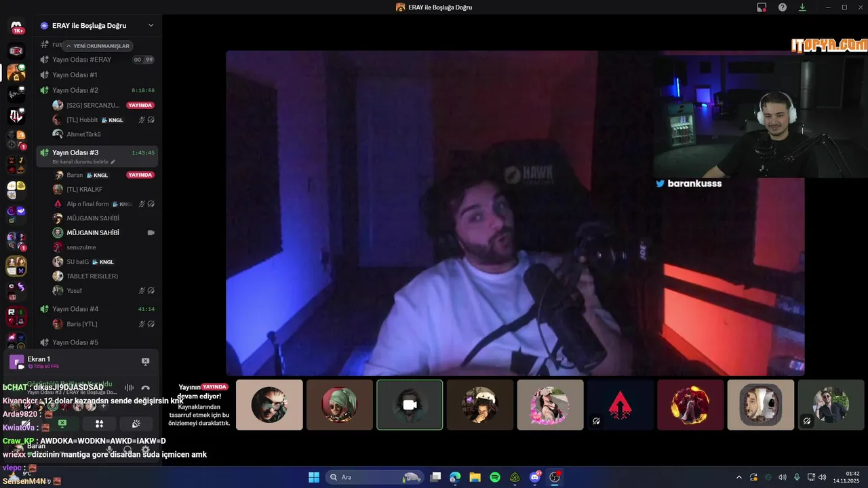Click the system tray microphone icon

(x=797, y=477)
